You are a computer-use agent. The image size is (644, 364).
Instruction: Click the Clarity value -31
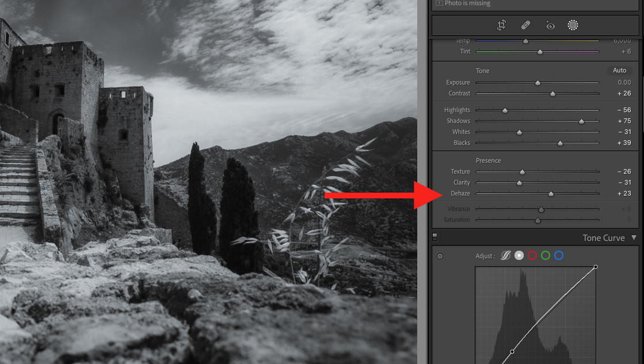point(624,182)
